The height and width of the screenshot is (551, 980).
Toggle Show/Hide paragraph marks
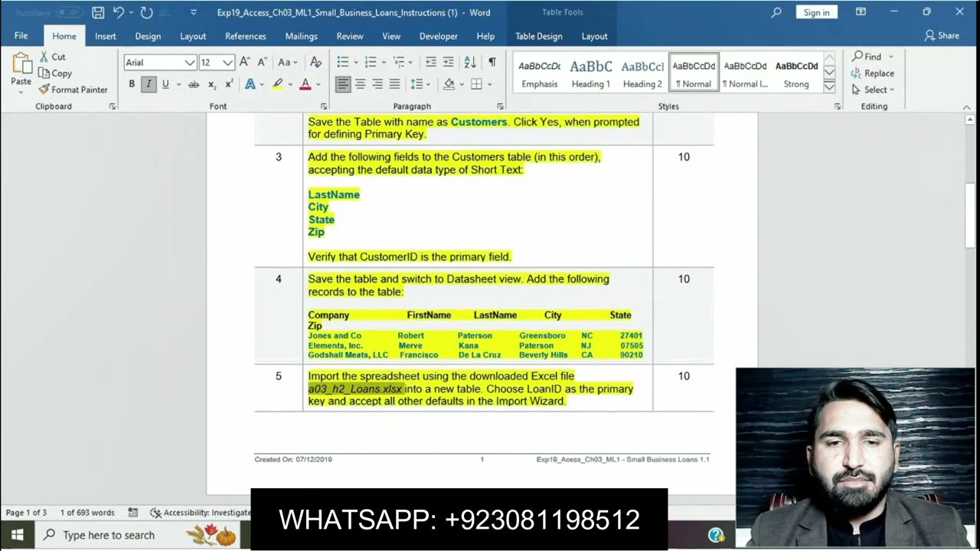pyautogui.click(x=492, y=62)
